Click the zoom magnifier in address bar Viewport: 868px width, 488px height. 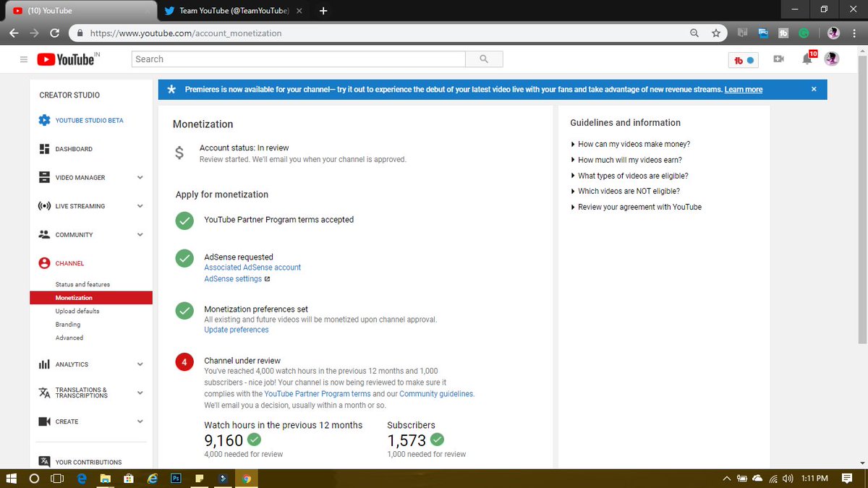(694, 33)
